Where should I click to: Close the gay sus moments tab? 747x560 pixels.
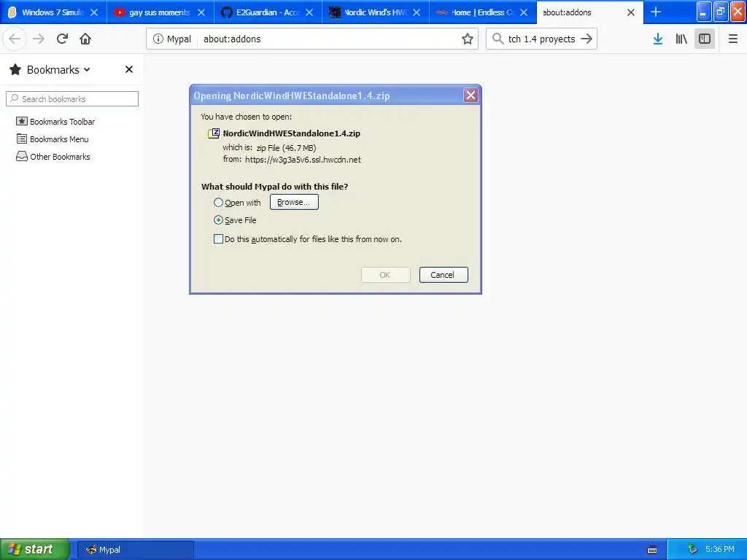coord(201,12)
